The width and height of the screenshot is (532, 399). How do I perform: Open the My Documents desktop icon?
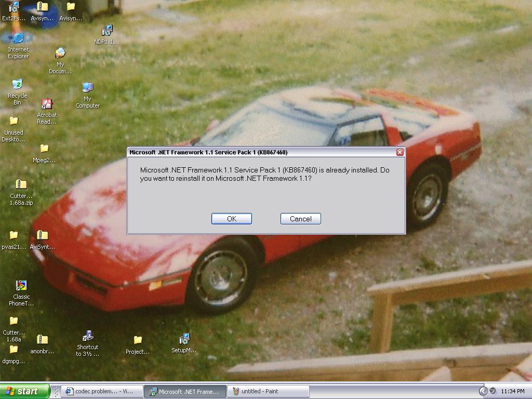pos(60,61)
